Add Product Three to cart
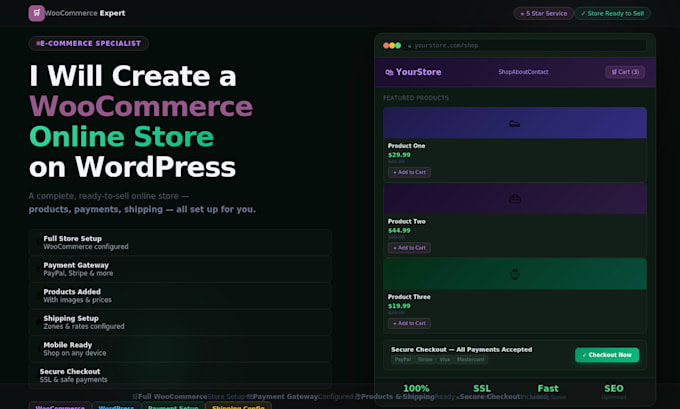The height and width of the screenshot is (409, 680). pyautogui.click(x=409, y=323)
